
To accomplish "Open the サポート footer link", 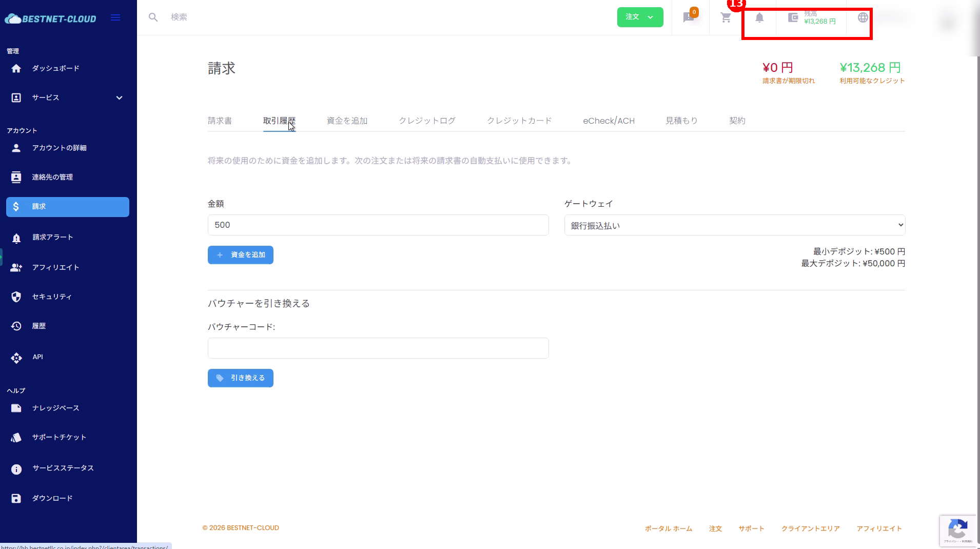I will coord(751,528).
